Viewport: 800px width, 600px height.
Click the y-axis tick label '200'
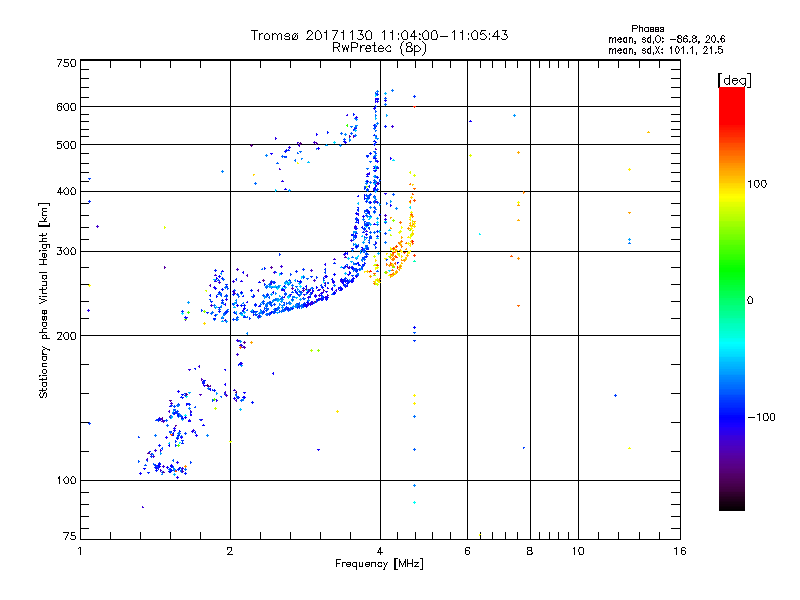(66, 336)
